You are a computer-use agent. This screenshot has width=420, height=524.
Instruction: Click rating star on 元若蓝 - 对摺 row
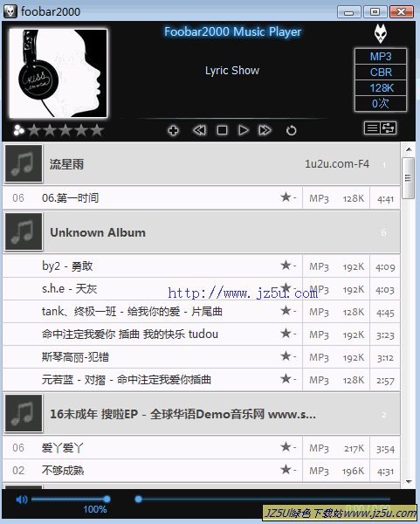pos(286,379)
